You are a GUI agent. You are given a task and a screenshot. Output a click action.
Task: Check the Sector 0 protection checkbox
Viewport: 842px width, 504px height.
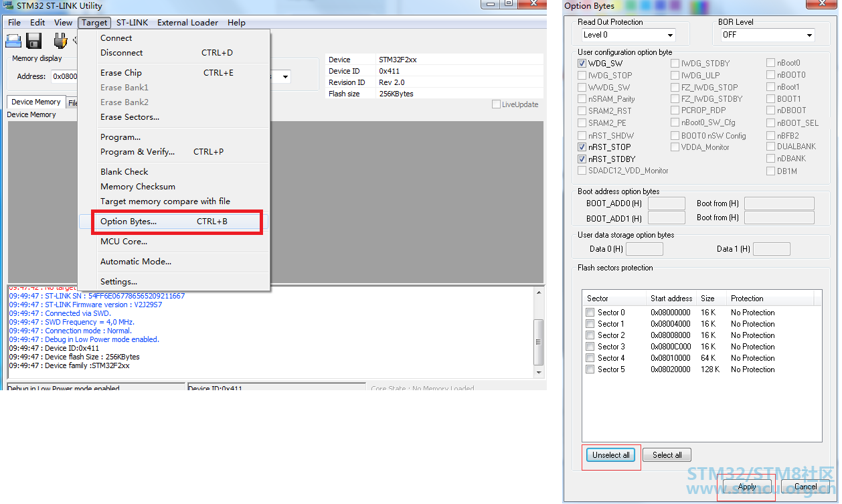pos(590,313)
